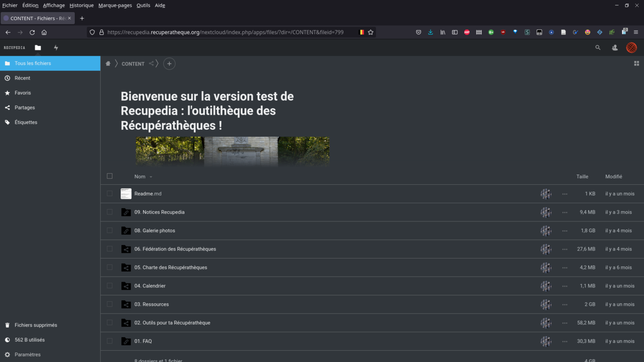Switch to grid view
This screenshot has height=362, width=644.
(636, 63)
